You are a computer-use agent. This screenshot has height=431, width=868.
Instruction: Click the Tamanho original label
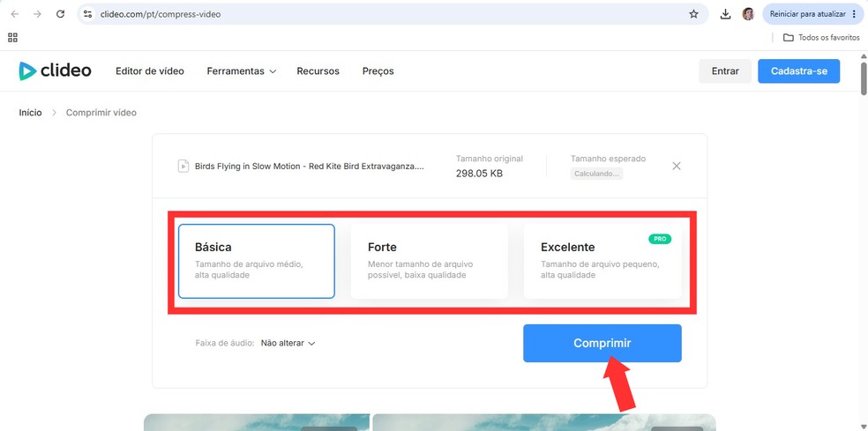pos(490,159)
